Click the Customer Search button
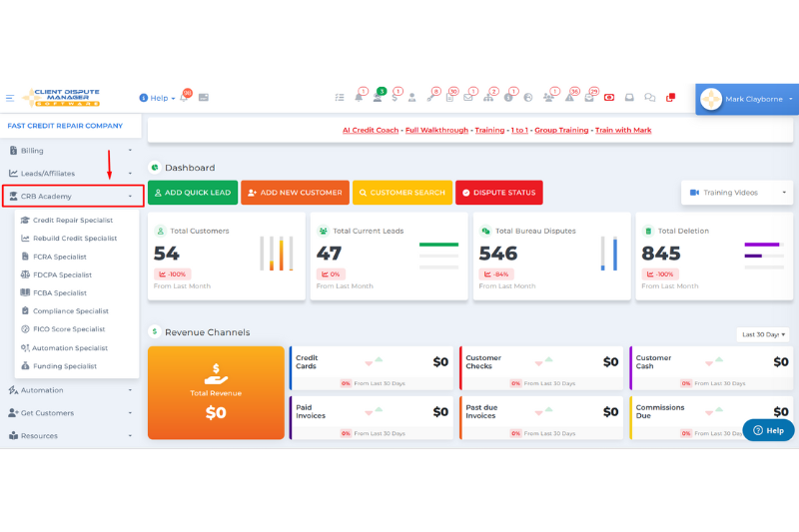 [402, 193]
